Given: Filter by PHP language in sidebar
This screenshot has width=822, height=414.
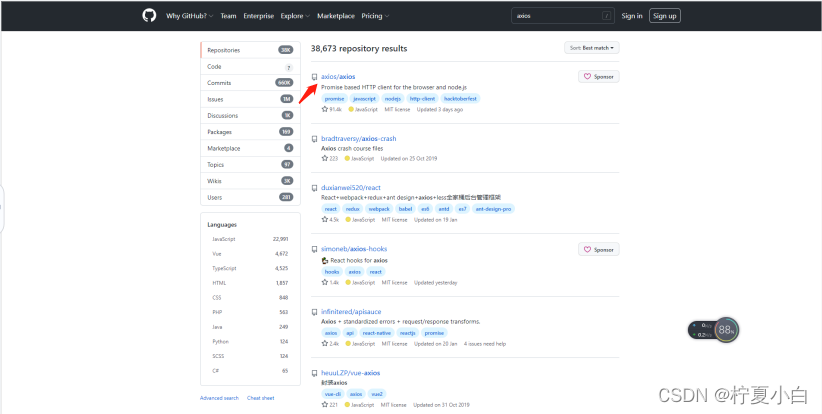Looking at the screenshot, I should [x=250, y=312].
